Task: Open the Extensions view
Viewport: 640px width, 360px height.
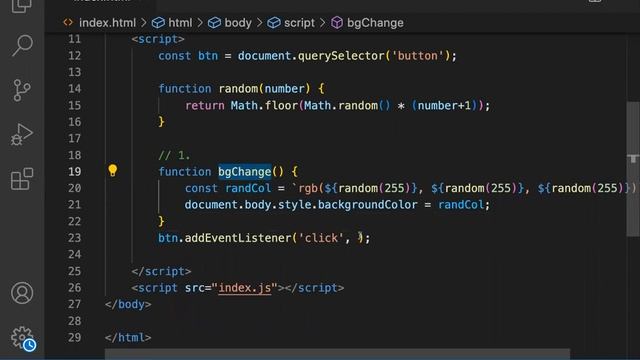Action: [22, 179]
